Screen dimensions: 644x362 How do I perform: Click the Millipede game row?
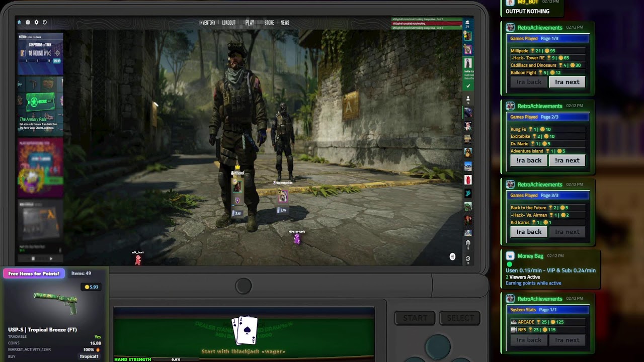548,51
